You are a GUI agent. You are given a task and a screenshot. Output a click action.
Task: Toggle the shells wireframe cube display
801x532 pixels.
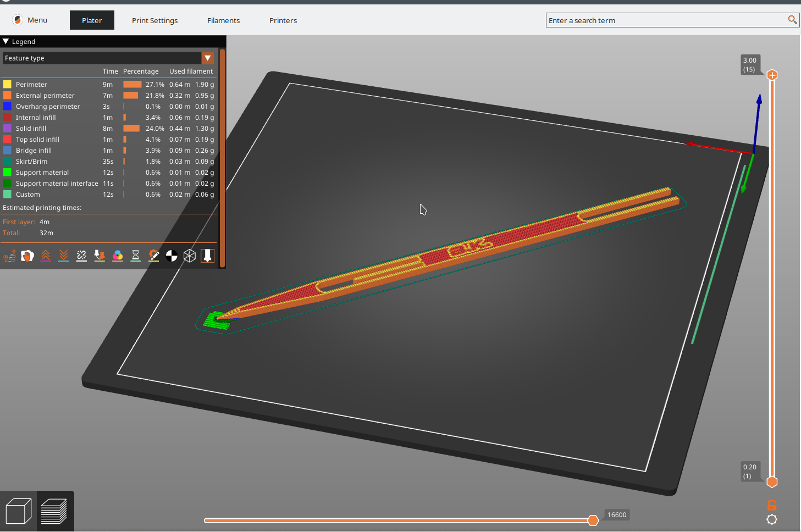pos(190,256)
